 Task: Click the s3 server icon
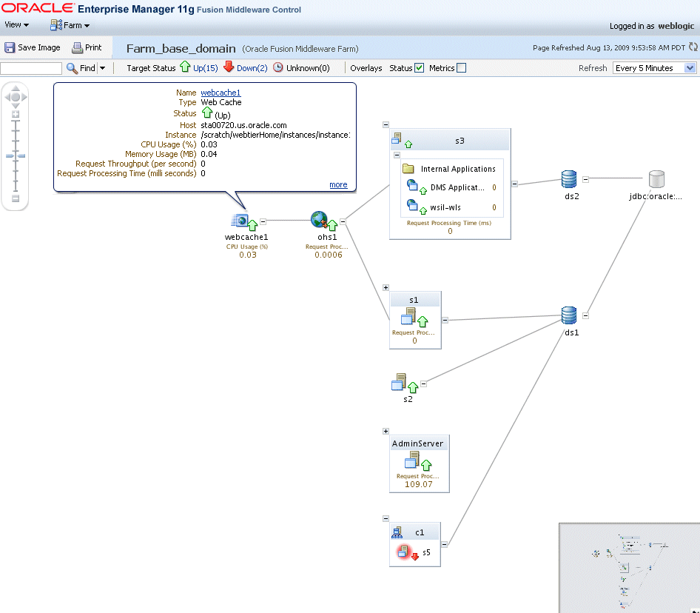point(397,138)
